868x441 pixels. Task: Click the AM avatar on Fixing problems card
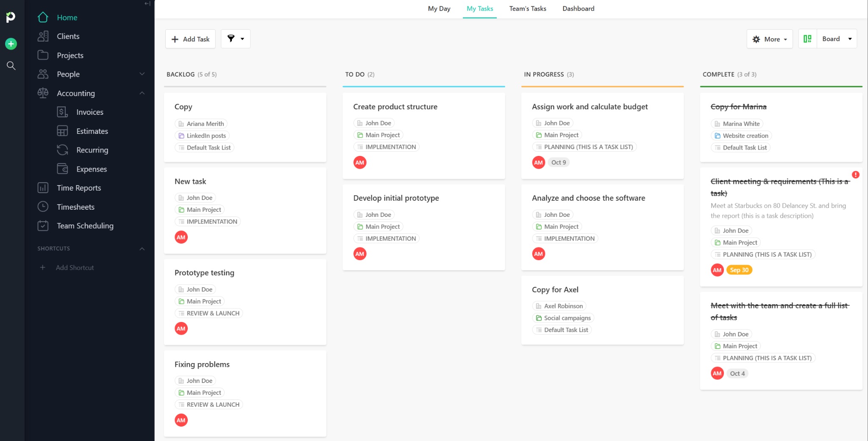[181, 420]
